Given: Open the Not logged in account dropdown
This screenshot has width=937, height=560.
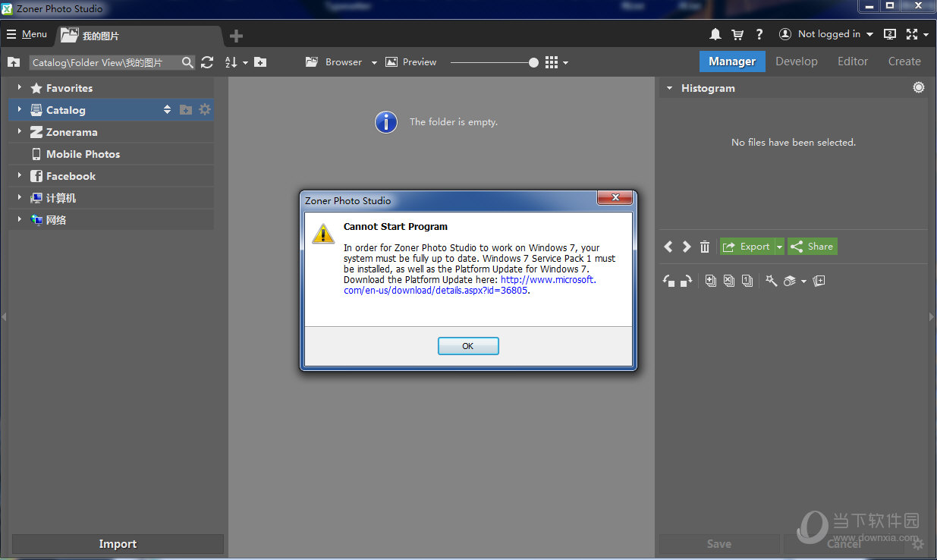Looking at the screenshot, I should [x=835, y=34].
